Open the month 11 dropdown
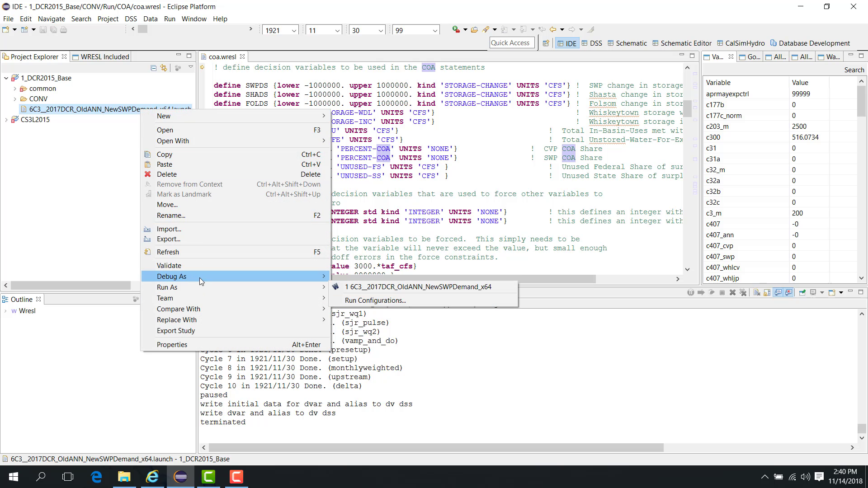The width and height of the screenshot is (868, 488). pos(337,30)
